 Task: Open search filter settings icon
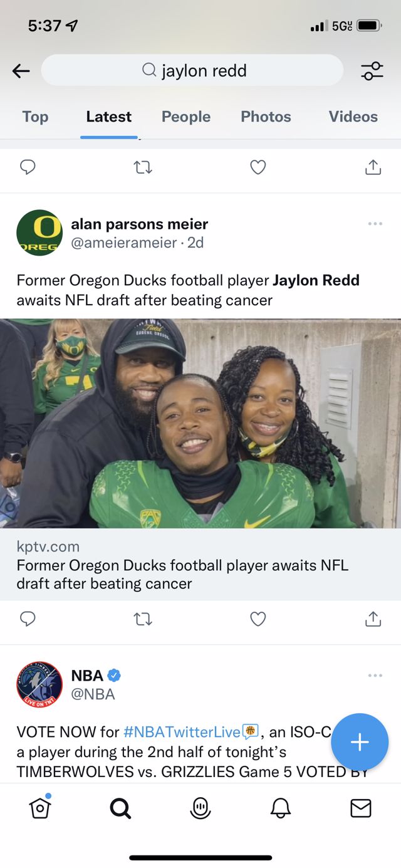point(372,71)
